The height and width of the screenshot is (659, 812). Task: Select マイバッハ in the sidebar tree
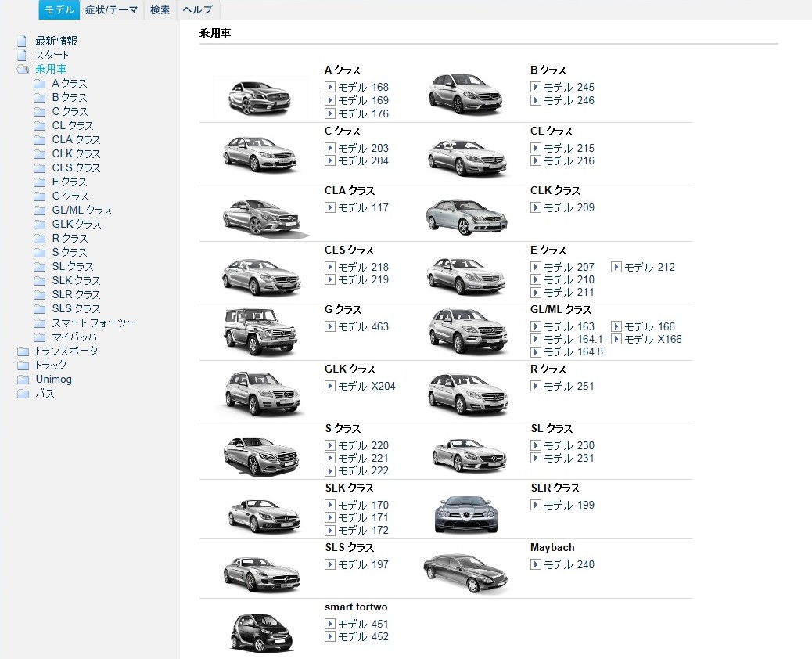pyautogui.click(x=74, y=337)
